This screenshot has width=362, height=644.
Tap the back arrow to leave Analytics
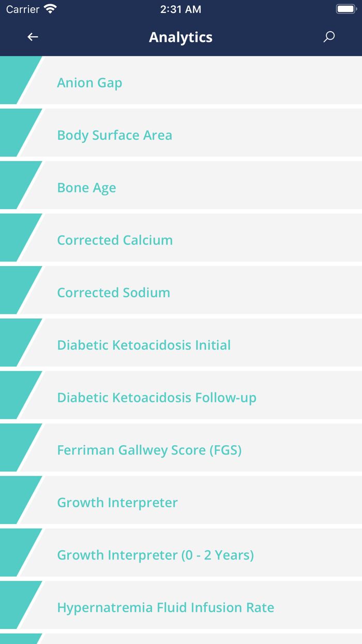(x=32, y=37)
